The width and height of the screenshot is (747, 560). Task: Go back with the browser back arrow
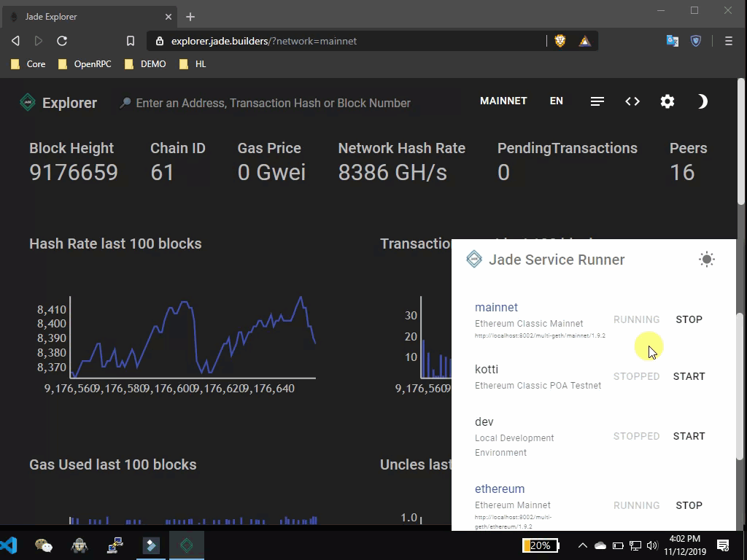(15, 41)
